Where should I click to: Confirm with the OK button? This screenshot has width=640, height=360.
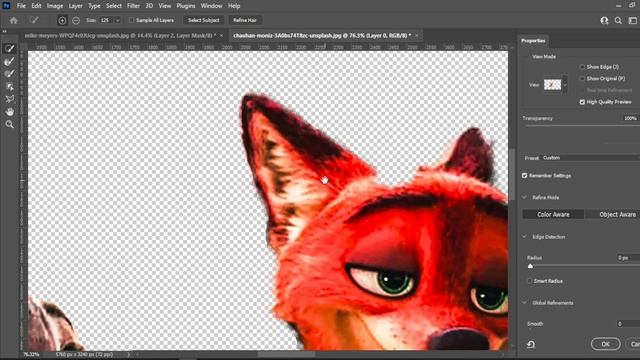click(x=605, y=344)
